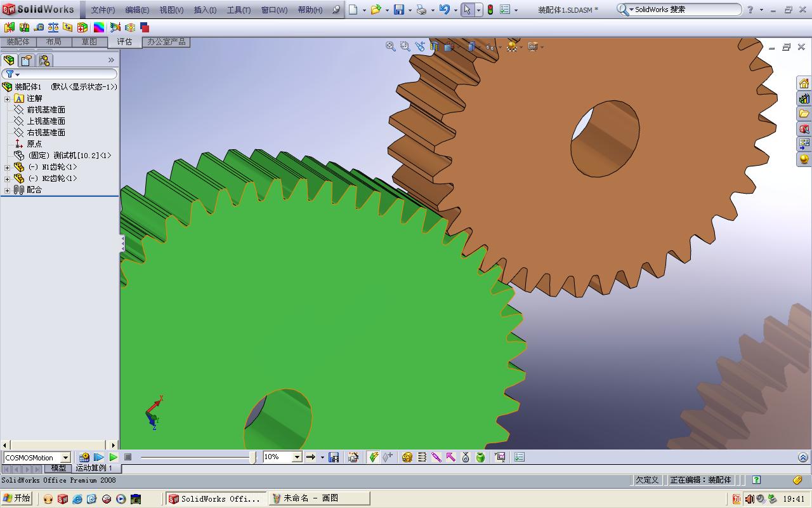Click the Rebuild traffic light icon

pos(490,10)
